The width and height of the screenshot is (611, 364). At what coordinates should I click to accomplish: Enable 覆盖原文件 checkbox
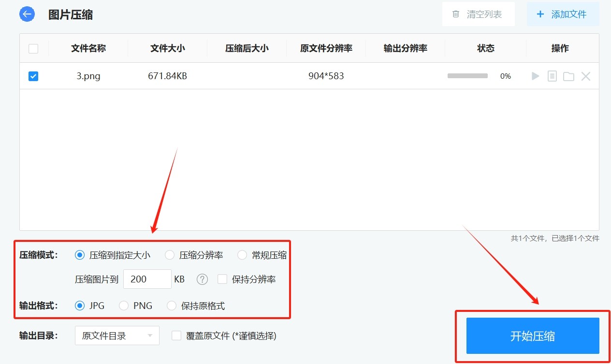(176, 336)
